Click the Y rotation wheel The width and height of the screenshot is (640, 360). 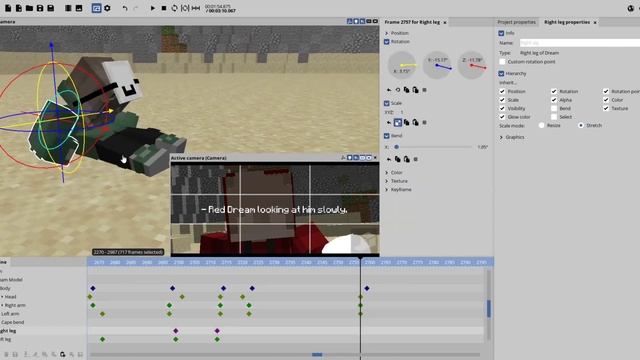[437, 65]
